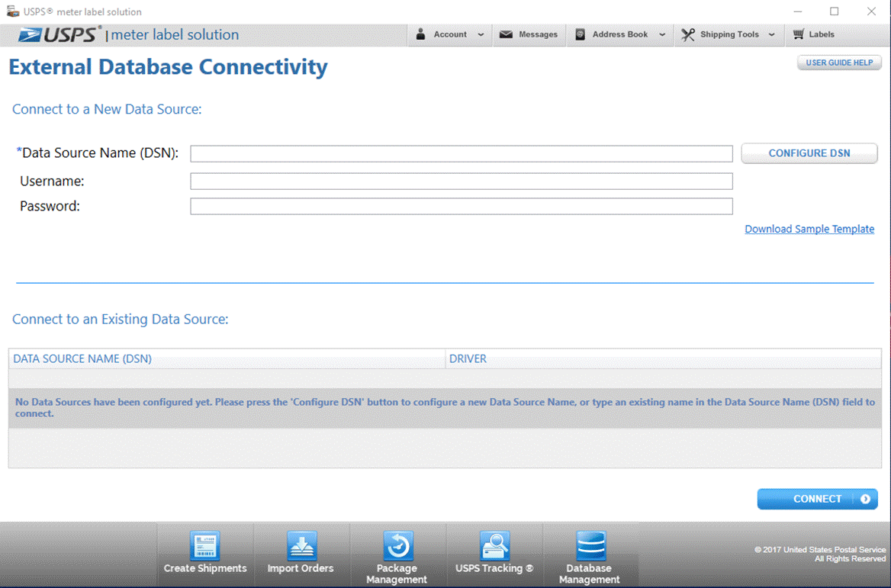Focus the Username input field

point(462,182)
